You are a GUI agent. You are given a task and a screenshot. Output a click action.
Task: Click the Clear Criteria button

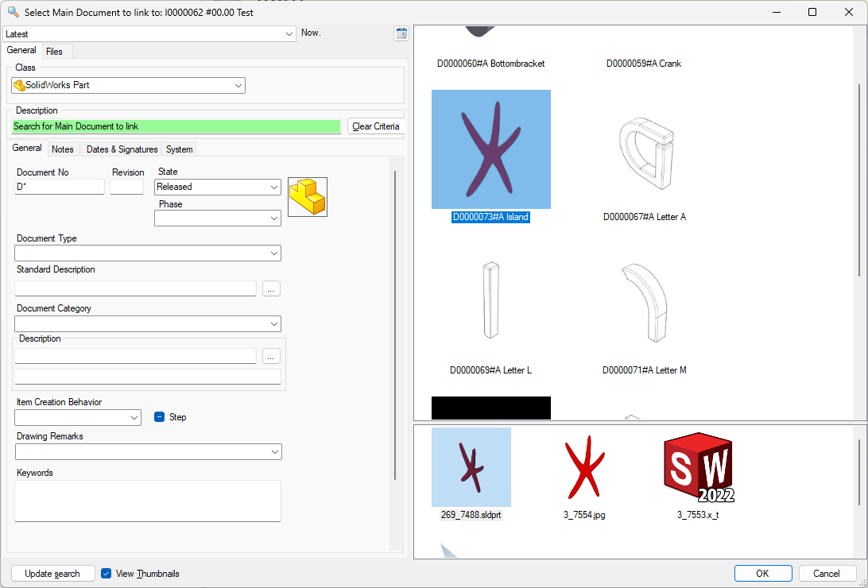click(x=375, y=126)
